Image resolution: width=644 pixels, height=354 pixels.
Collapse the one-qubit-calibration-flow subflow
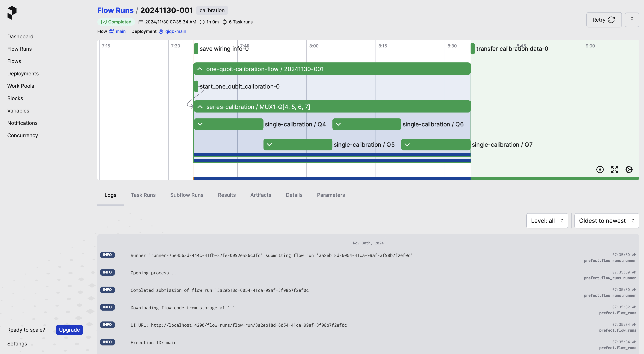[199, 69]
